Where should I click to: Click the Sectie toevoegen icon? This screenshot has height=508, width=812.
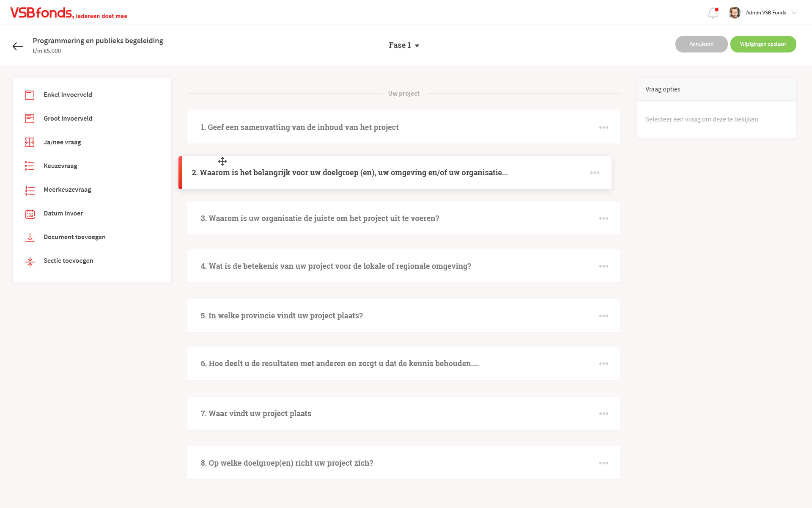(30, 261)
